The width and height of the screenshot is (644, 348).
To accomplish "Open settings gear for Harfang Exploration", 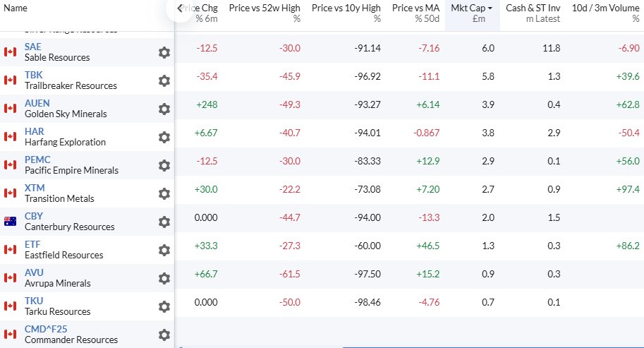I will pos(164,137).
